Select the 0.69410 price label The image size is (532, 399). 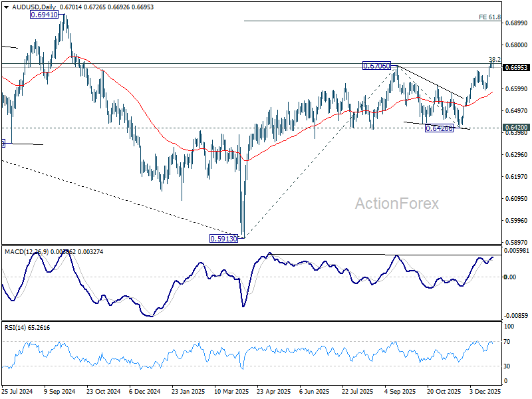(x=44, y=15)
